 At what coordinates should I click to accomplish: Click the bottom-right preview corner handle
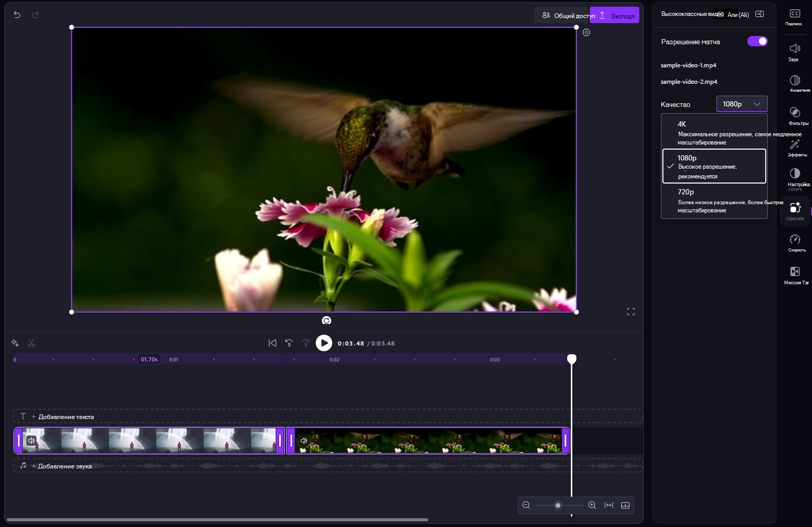click(576, 312)
